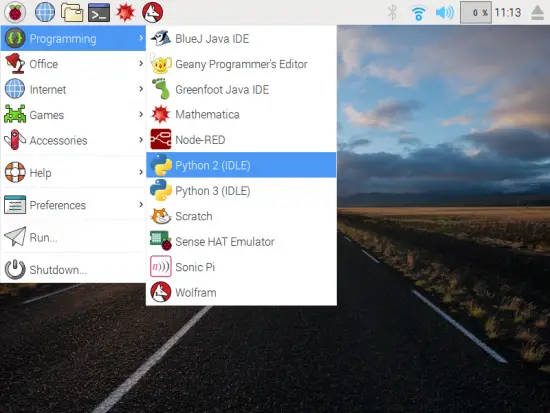
Task: Open Scratch from the Programming menu
Action: click(241, 216)
